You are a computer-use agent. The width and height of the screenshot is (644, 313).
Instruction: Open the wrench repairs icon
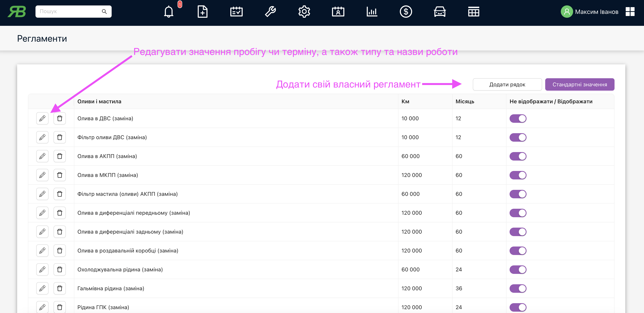(270, 12)
